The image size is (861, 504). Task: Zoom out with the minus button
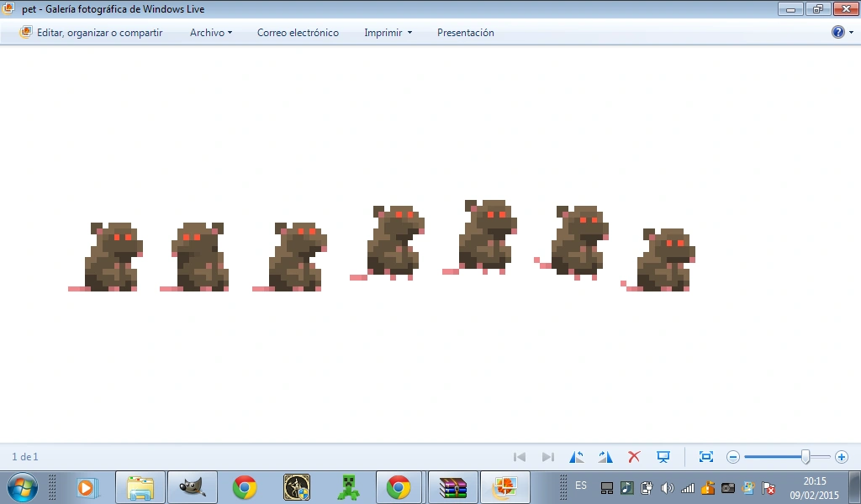(733, 457)
